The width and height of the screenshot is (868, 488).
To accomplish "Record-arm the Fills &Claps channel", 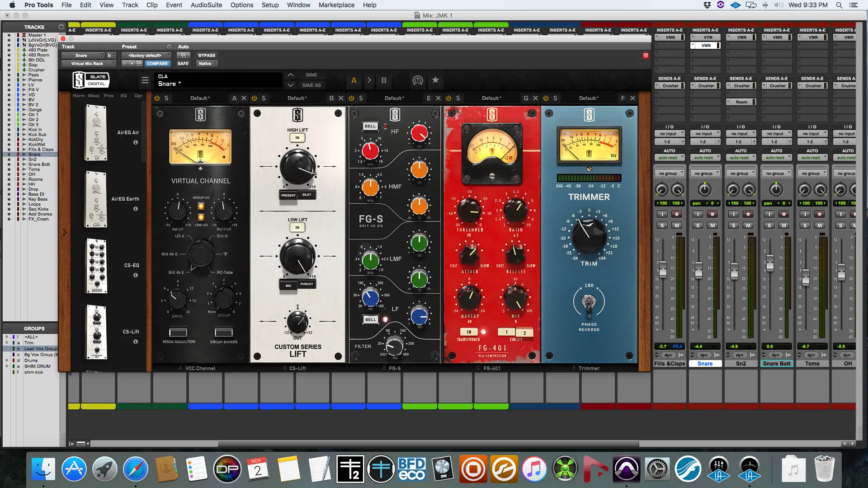I will 677,214.
